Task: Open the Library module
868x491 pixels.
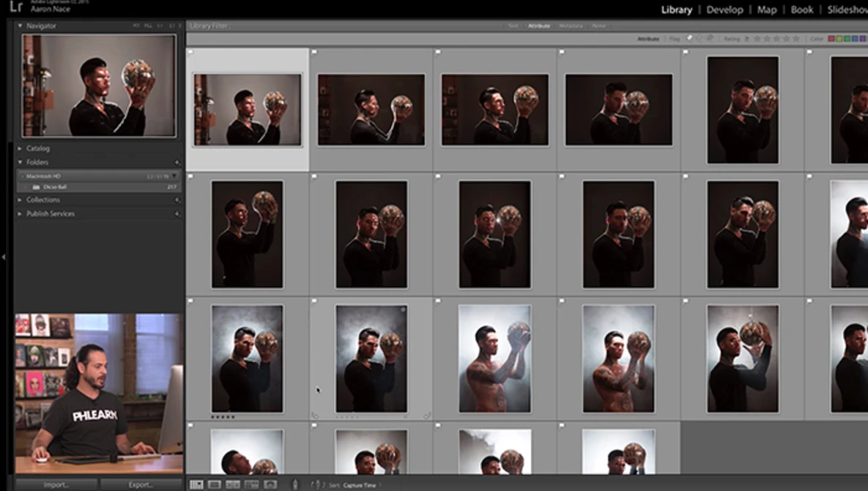Action: pyautogui.click(x=677, y=10)
